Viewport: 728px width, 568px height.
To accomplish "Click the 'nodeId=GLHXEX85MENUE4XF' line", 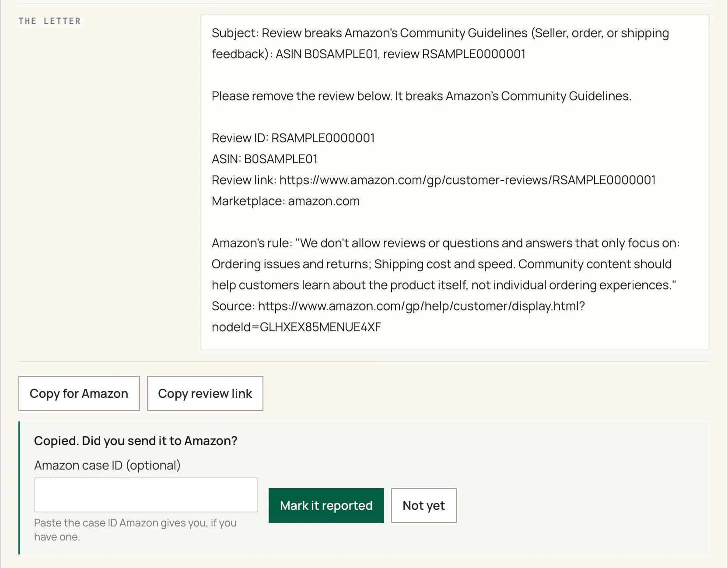I will pyautogui.click(x=296, y=327).
